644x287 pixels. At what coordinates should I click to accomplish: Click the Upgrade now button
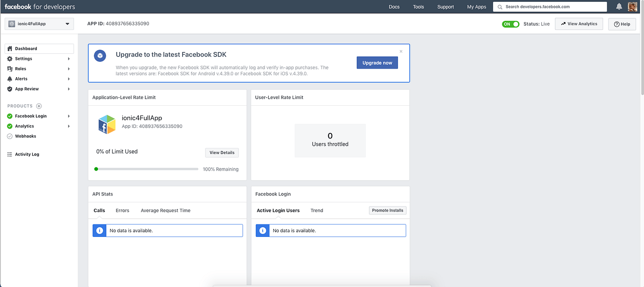pos(377,63)
